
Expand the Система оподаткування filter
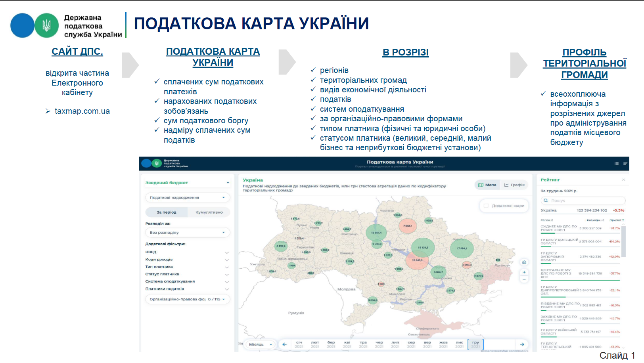click(x=187, y=281)
